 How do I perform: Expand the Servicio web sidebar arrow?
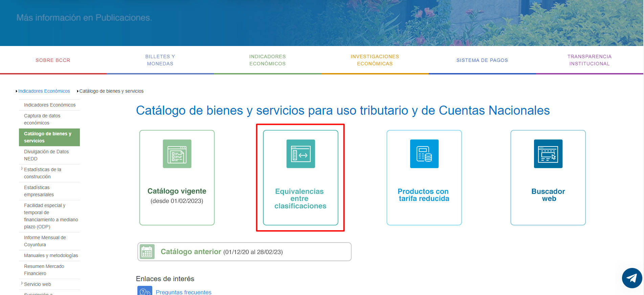point(22,283)
